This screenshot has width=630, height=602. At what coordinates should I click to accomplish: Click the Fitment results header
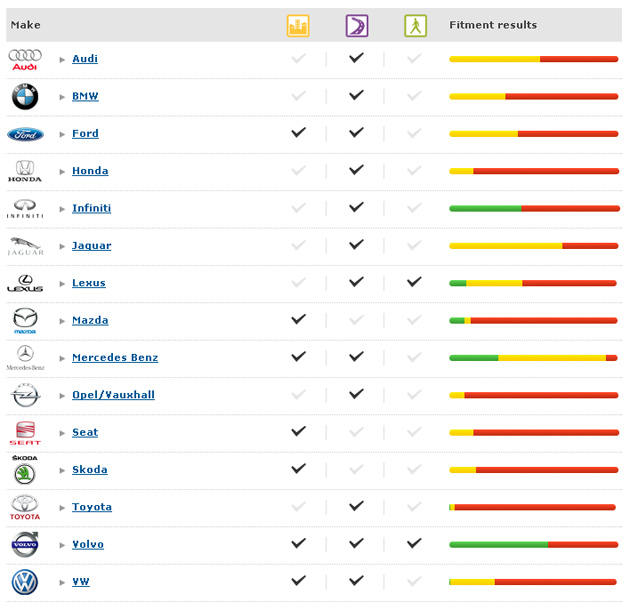[493, 25]
